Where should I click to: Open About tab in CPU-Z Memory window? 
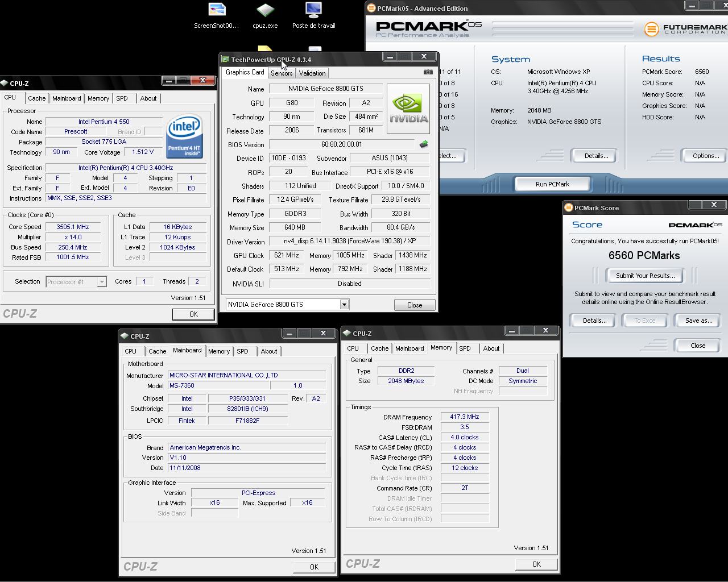[491, 348]
